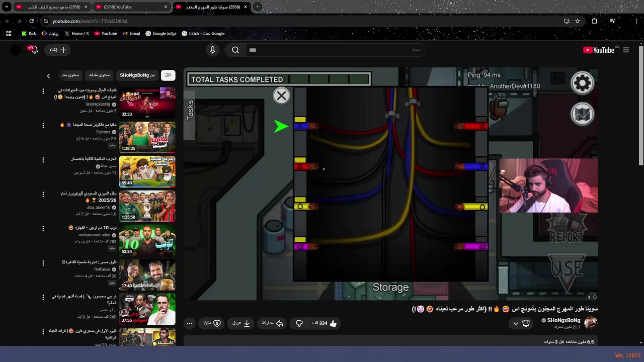Viewport: 644px width, 362px height.
Task: Open the 'خرائط Google' bookmark
Action: click(161, 34)
